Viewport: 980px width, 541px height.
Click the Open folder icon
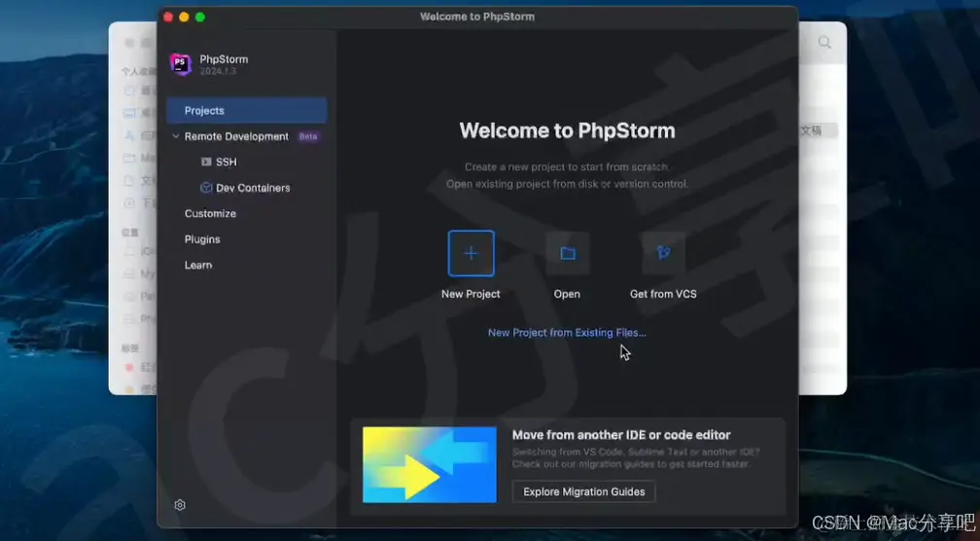[x=567, y=253]
